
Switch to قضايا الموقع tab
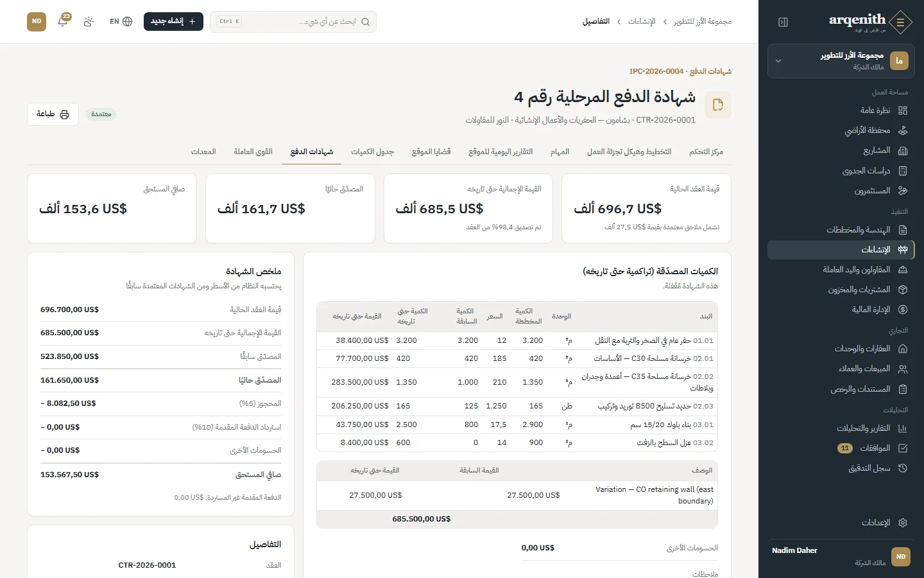(431, 152)
